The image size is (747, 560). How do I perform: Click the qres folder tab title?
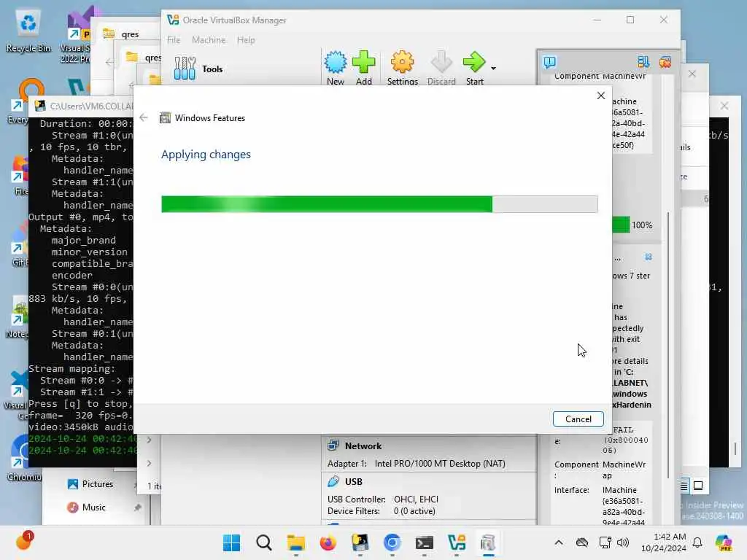click(x=130, y=34)
